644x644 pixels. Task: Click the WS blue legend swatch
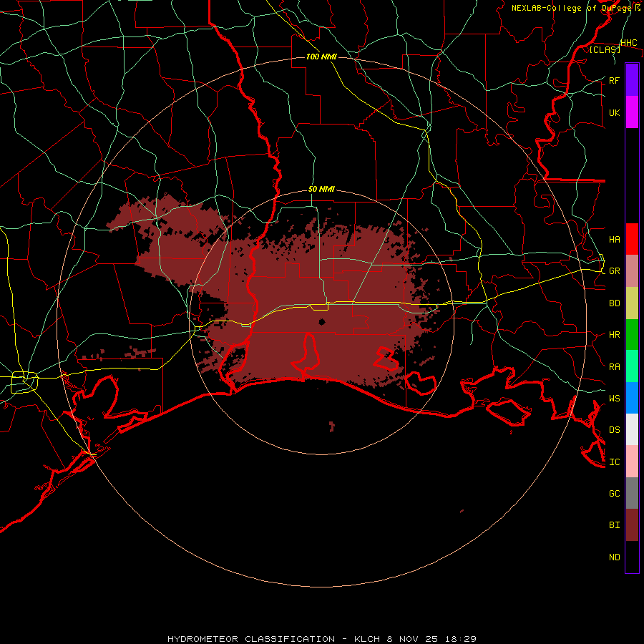tap(632, 398)
